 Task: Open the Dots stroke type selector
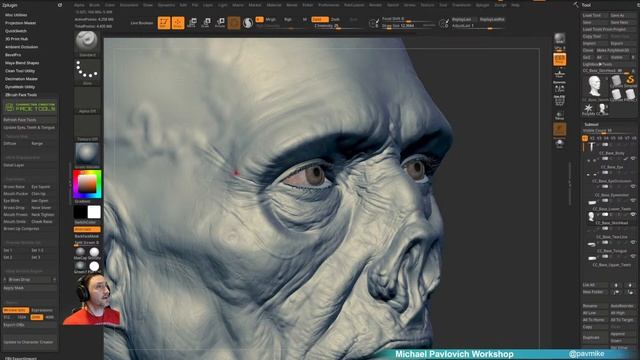[x=87, y=71]
